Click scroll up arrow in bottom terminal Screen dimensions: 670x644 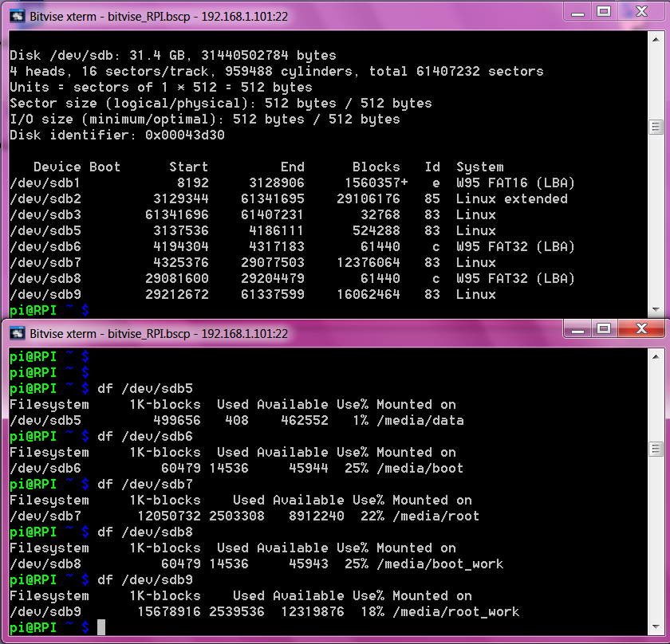(656, 356)
